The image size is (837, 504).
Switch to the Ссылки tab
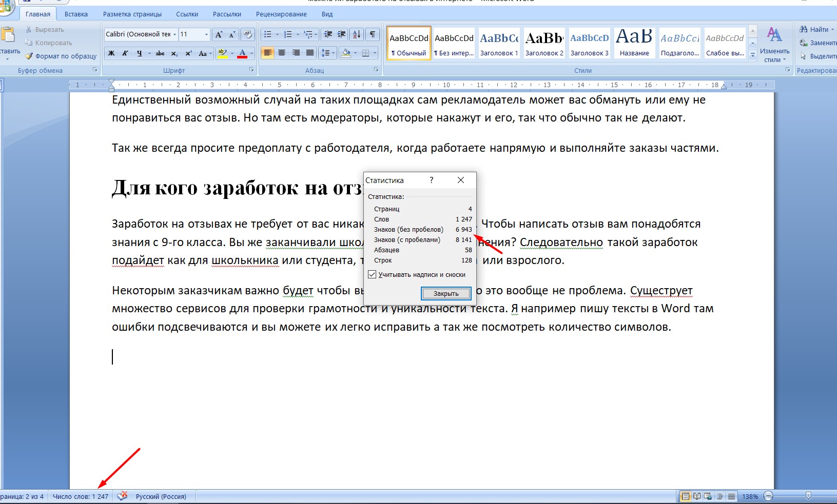coord(187,14)
